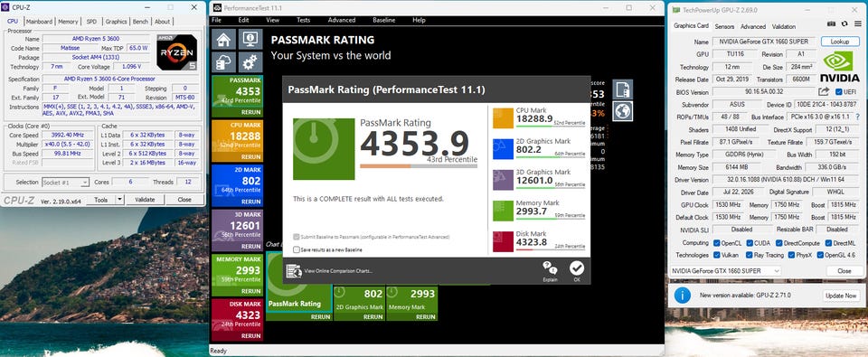This screenshot has height=357, width=868.
Task: Open Tests menu in PerformanceTest
Action: (304, 20)
